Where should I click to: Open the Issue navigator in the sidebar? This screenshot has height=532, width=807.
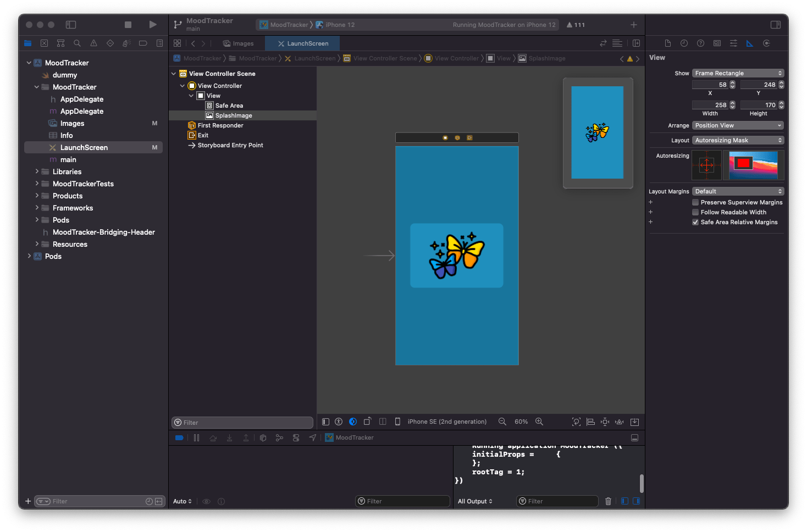tap(93, 43)
